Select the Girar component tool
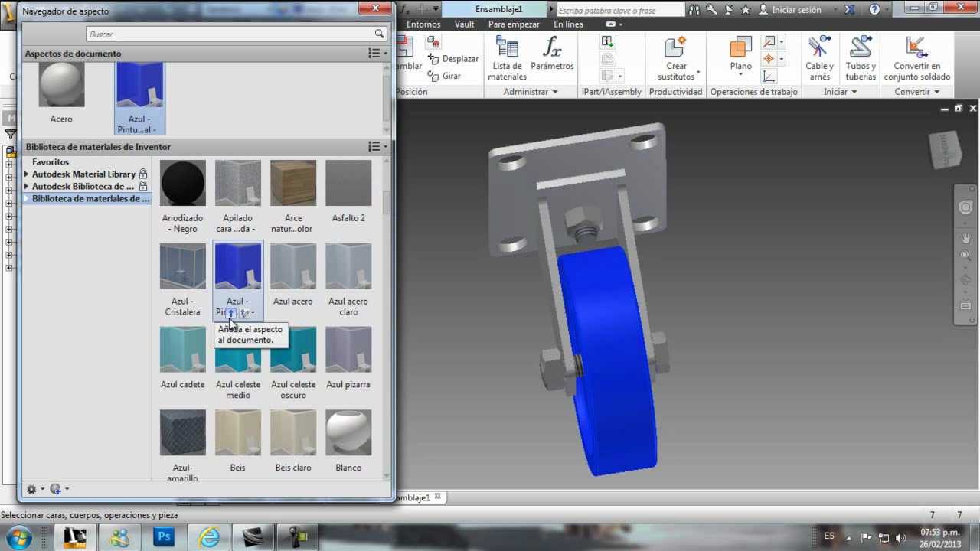 [x=444, y=76]
